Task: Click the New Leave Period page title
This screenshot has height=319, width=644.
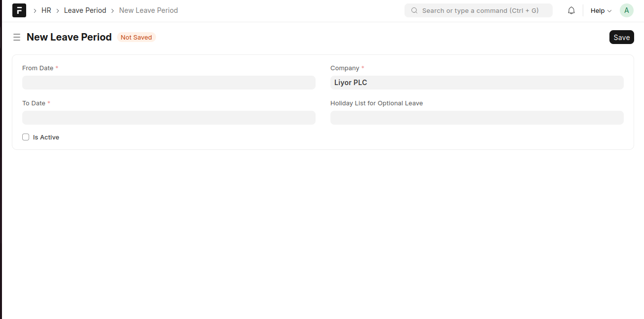Action: [69, 37]
